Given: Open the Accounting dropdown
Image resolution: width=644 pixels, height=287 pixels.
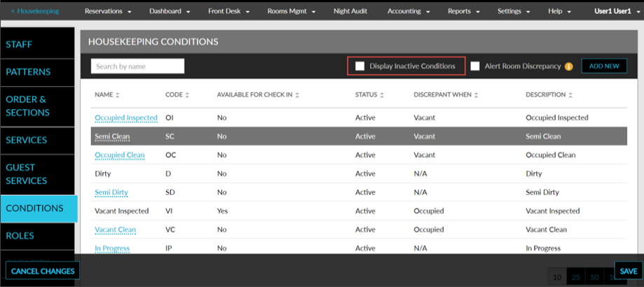Looking at the screenshot, I should tap(409, 11).
